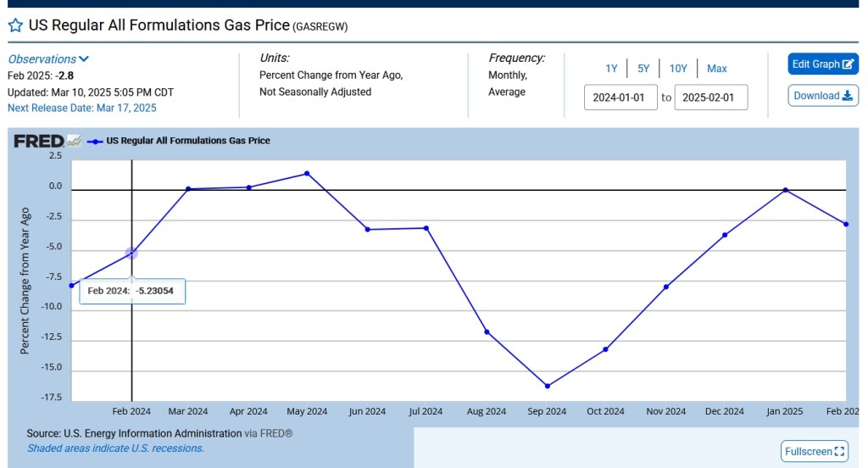This screenshot has width=868, height=468.
Task: Download the graph data
Action: (x=823, y=96)
